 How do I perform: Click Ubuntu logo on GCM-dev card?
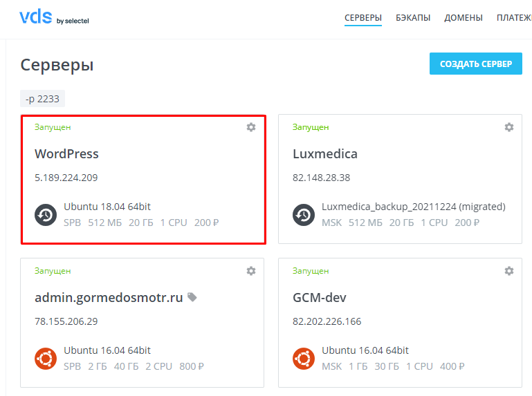[304, 359]
